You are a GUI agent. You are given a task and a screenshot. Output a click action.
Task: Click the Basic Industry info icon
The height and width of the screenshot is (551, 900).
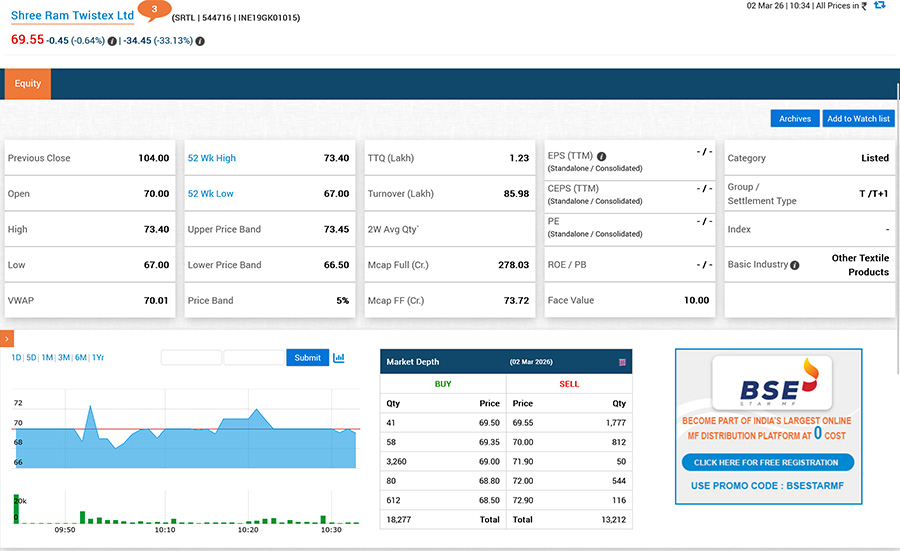point(795,265)
